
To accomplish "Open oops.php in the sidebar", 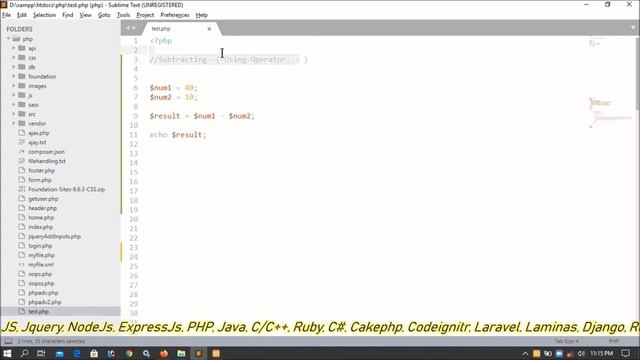I will (40, 274).
